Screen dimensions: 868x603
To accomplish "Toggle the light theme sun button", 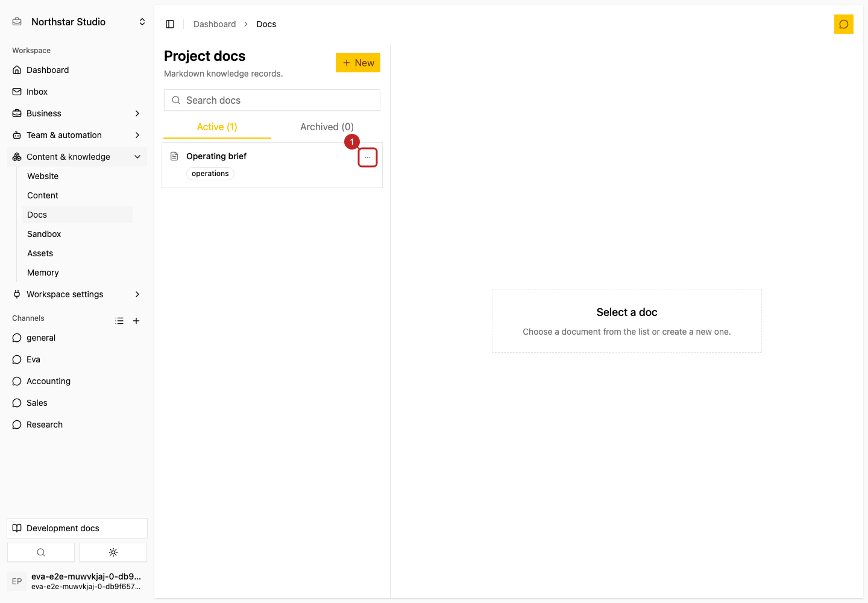I will (113, 552).
